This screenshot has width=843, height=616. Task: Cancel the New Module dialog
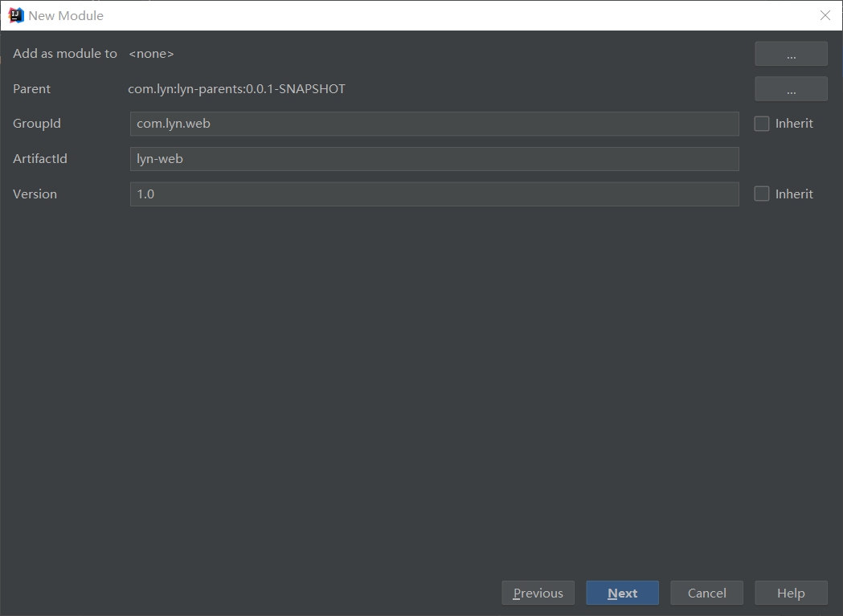pyautogui.click(x=707, y=593)
